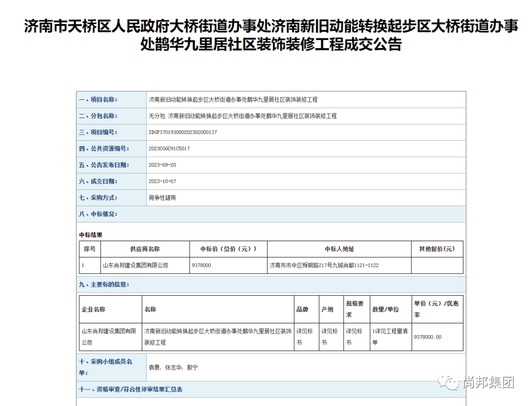The height and width of the screenshot is (406, 532).
Task: Click the '中标价（总价（元））' column header
Action: click(x=229, y=249)
